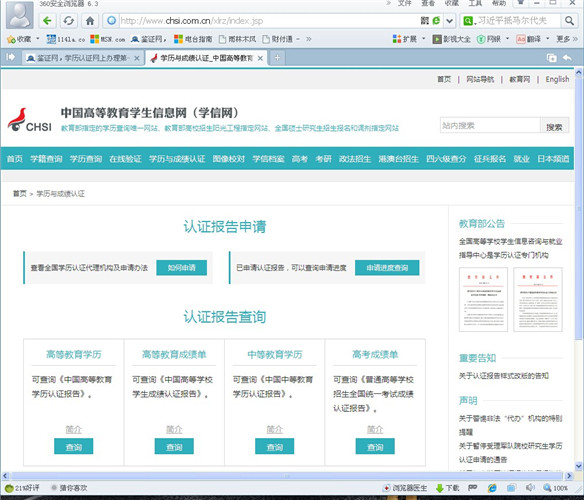
Task: Open the 1141a.co bookmark
Action: click(66, 39)
